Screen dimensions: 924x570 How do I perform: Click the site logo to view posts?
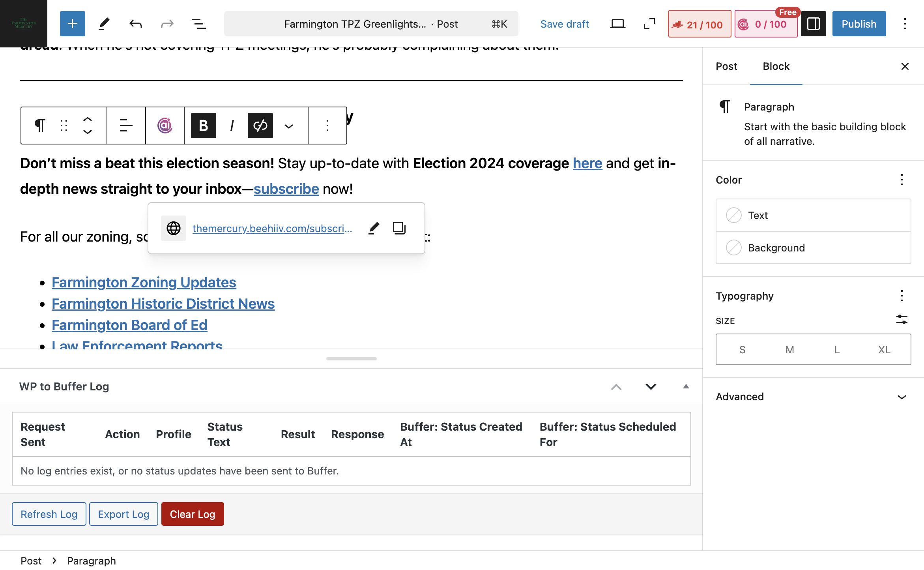point(24,24)
